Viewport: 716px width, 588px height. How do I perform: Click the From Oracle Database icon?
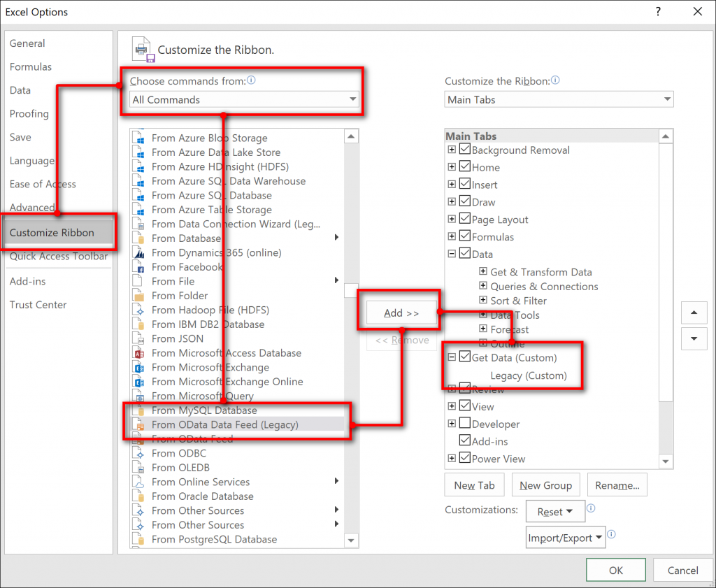click(x=138, y=496)
